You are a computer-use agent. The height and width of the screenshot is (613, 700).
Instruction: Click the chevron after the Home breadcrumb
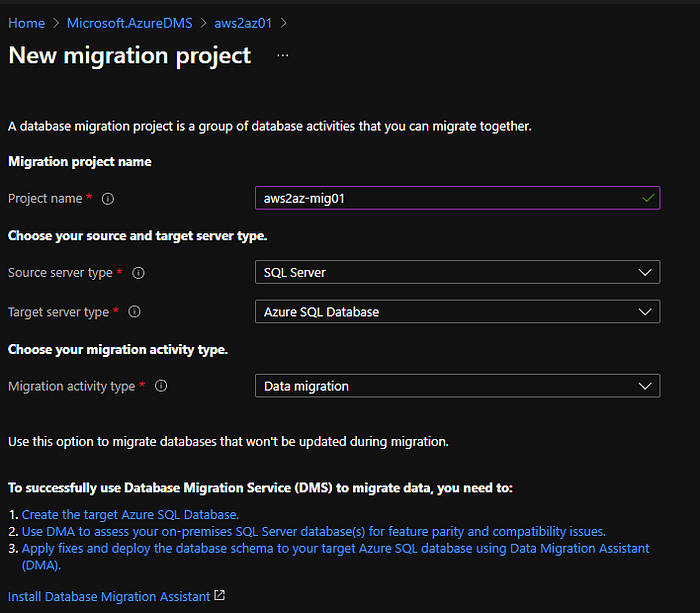tap(57, 22)
